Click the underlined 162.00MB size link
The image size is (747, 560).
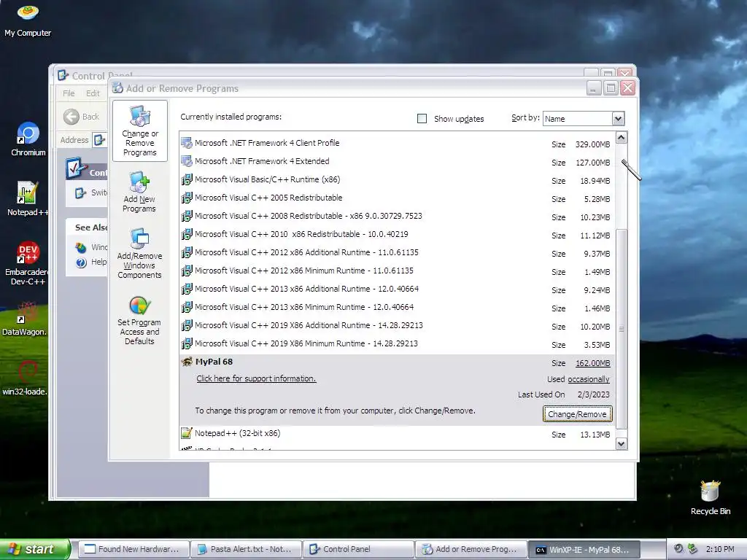pos(592,363)
